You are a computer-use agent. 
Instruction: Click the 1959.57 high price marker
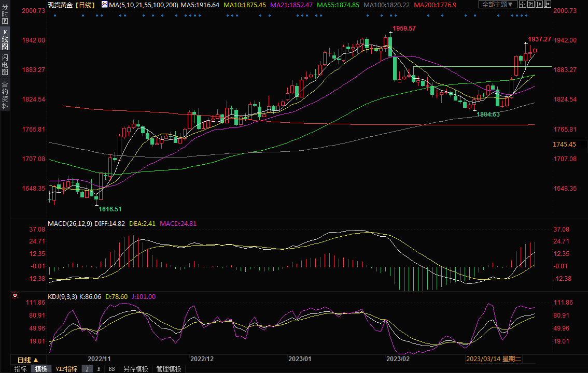[404, 28]
